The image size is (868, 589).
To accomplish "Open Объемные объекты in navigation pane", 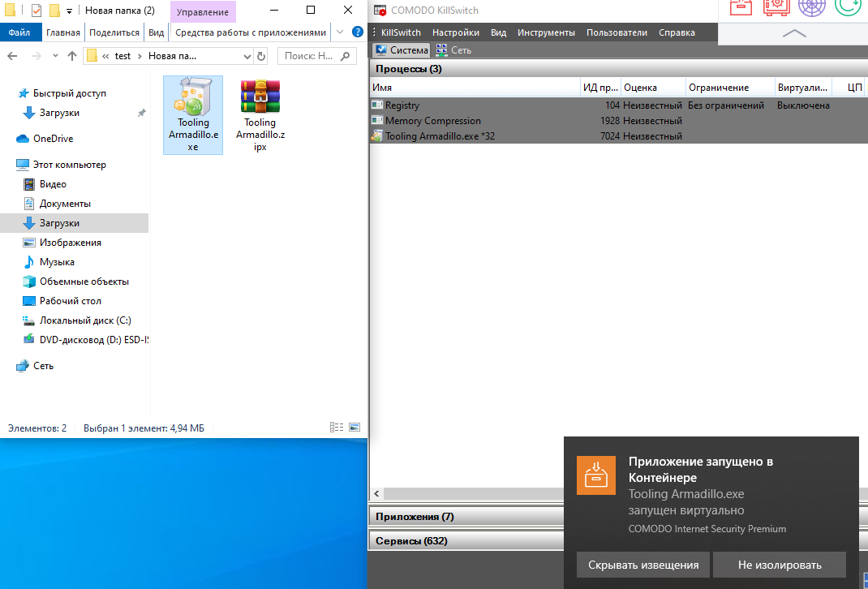I will pyautogui.click(x=84, y=282).
